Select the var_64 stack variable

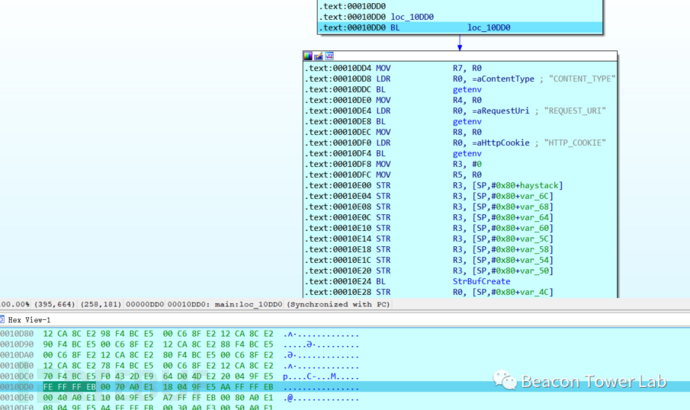[x=534, y=217]
